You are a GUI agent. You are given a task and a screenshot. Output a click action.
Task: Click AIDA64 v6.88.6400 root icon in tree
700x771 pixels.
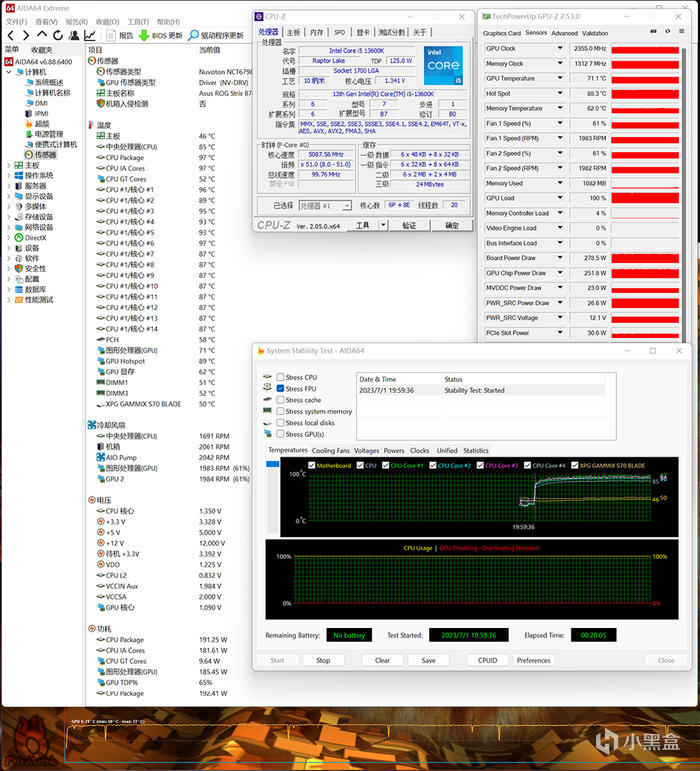(9, 62)
